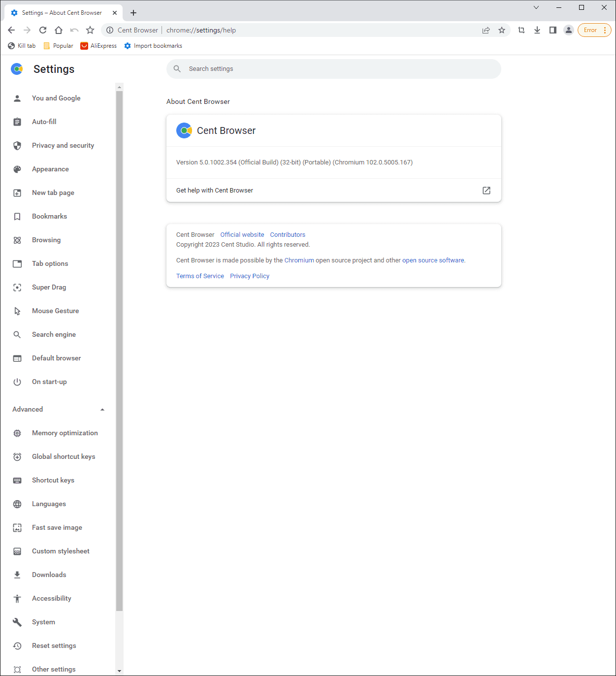Click the Memory optimization chip icon
616x676 pixels.
point(17,433)
